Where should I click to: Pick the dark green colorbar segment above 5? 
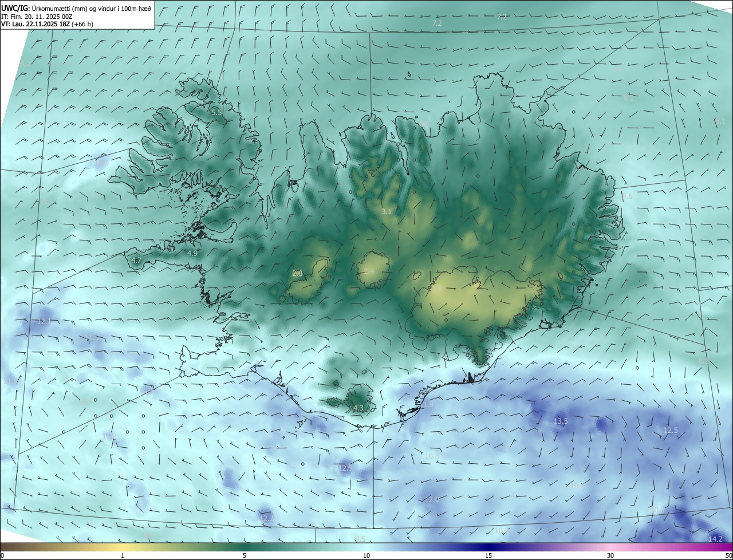[x=245, y=547]
